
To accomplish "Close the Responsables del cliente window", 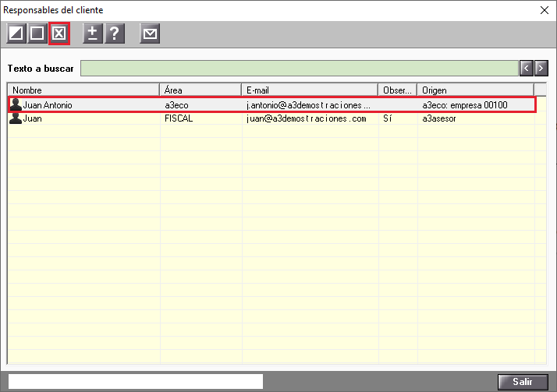I will coord(545,10).
